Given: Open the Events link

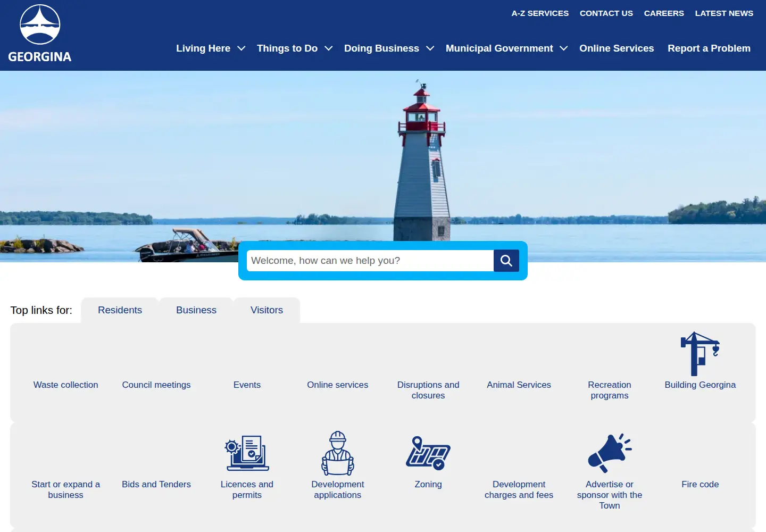Looking at the screenshot, I should click(x=247, y=385).
